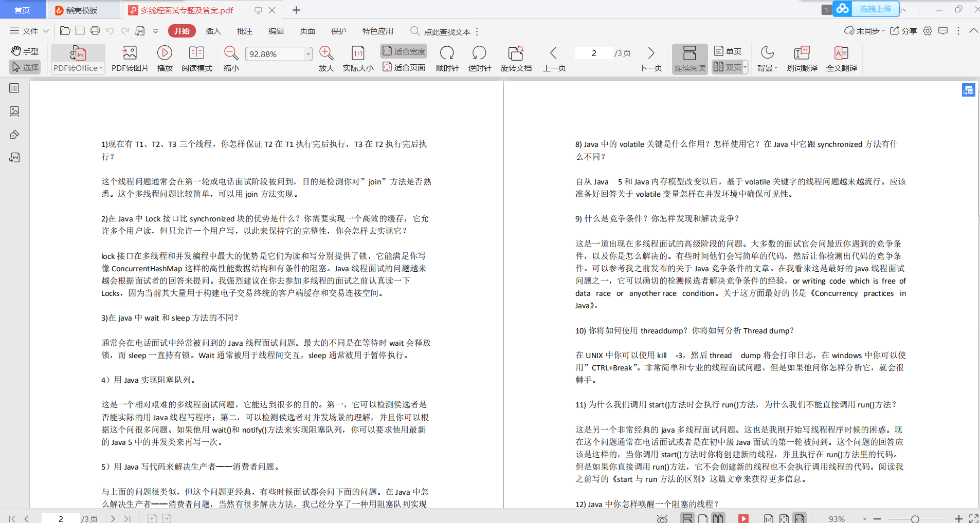
Task: Click the save icon in quick toolbar
Action: [80, 31]
